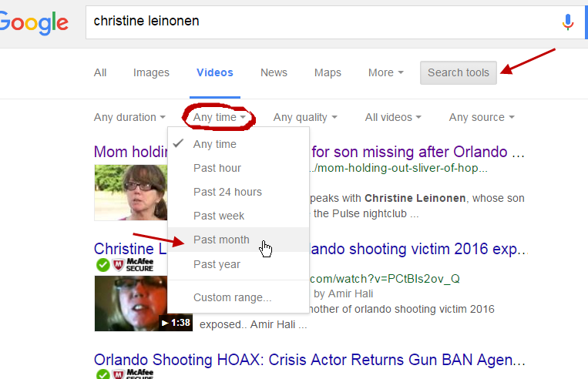This screenshot has height=379, width=588.
Task: Select Past month time filter
Action: point(221,240)
